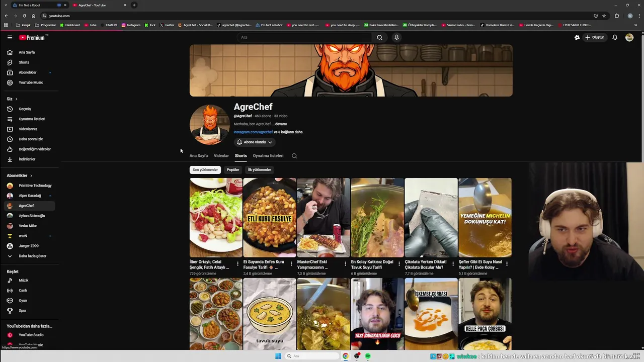Screen dimensions: 644x362
Task: Switch to channel Oynatma listeleri tab
Action: [x=268, y=156]
